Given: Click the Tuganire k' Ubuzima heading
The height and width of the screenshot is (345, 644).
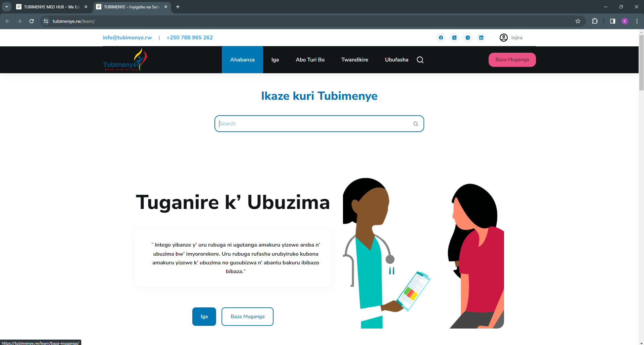Looking at the screenshot, I should (233, 202).
